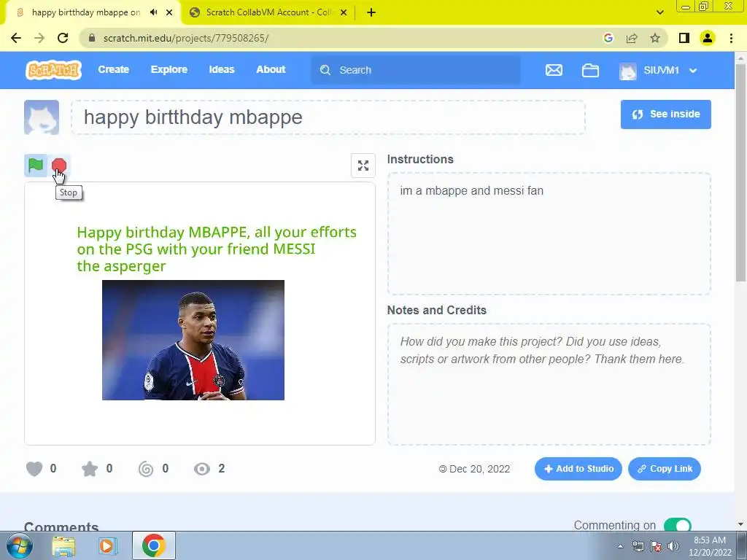Close the happy birtthday mbappe tab

coord(169,12)
